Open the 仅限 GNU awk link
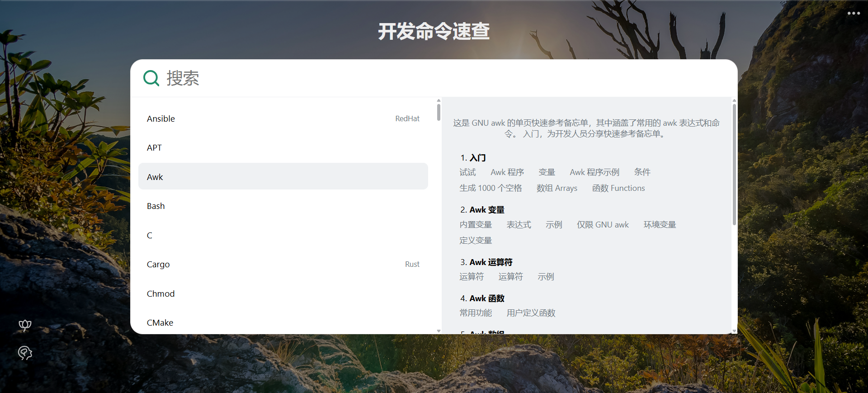Screen dimensions: 868x393 pyautogui.click(x=603, y=225)
